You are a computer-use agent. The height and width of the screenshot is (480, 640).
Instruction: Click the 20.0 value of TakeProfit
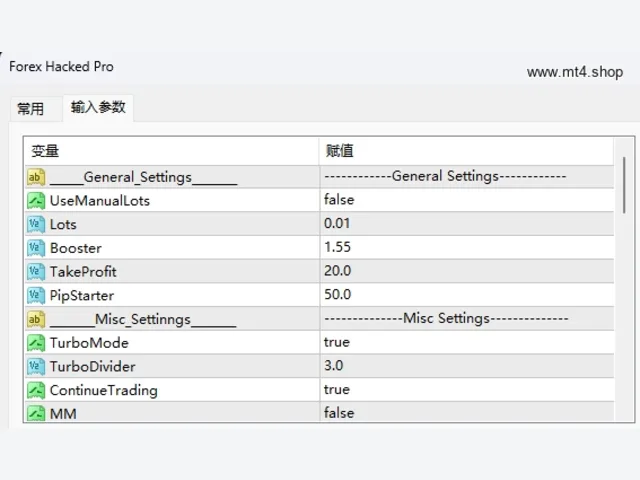[x=337, y=271]
